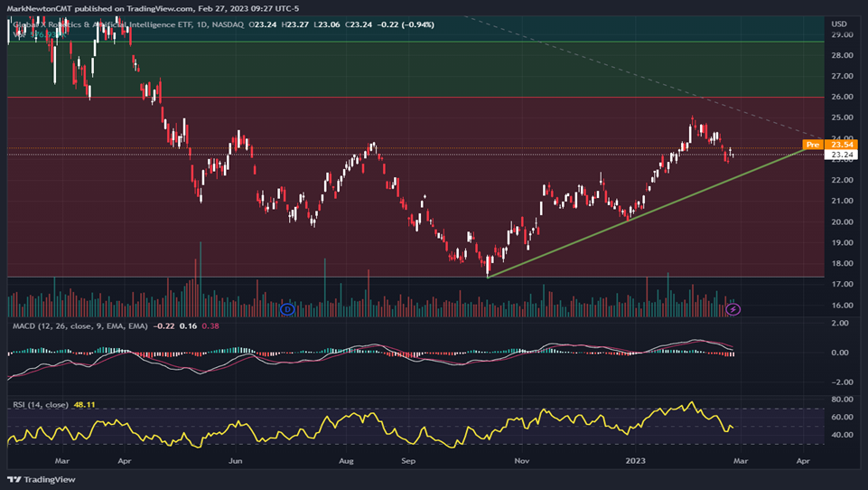Click the MACD histogram value 0.38

[x=210, y=326]
